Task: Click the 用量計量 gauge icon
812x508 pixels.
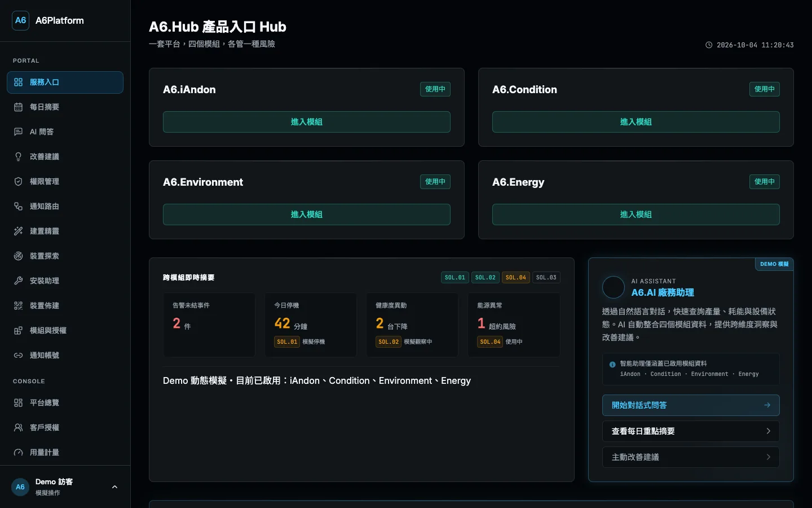Action: click(x=18, y=453)
